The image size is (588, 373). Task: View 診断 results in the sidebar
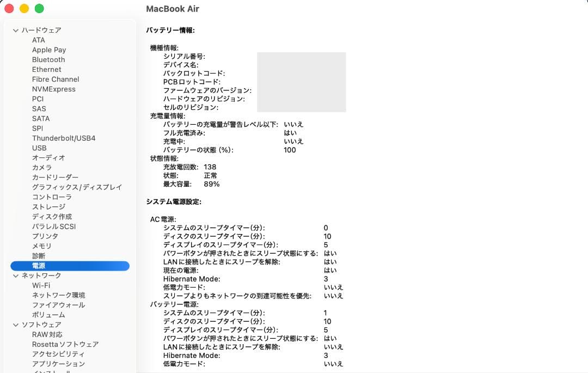38,255
